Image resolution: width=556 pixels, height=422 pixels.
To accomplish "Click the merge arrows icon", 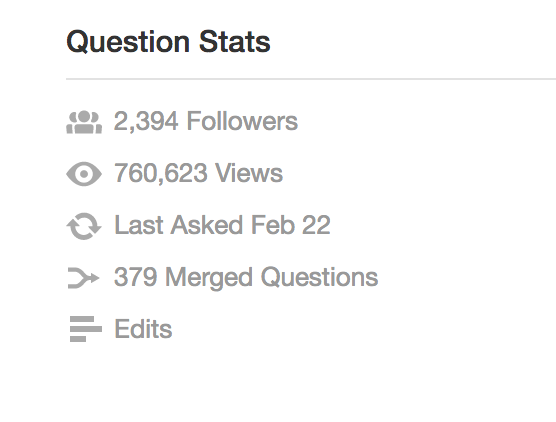I will [84, 278].
